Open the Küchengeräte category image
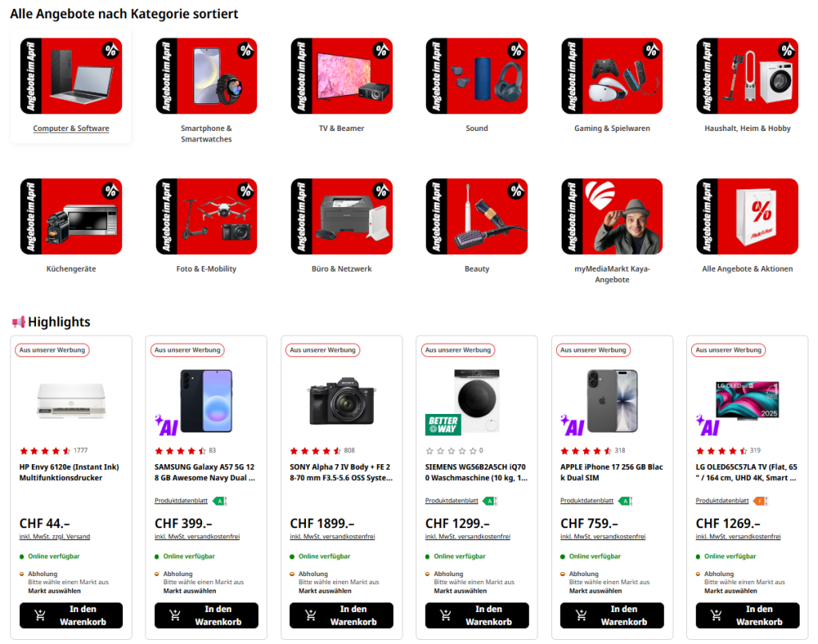 (71, 216)
